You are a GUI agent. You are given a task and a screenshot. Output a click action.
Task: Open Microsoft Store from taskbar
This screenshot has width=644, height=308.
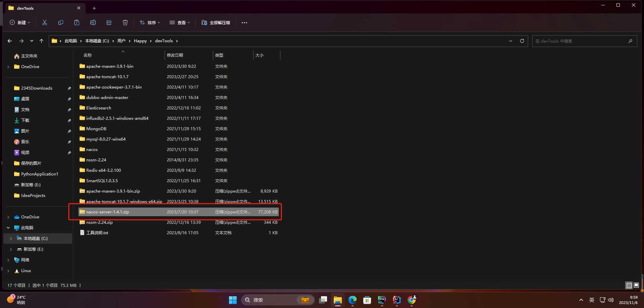[x=367, y=300]
